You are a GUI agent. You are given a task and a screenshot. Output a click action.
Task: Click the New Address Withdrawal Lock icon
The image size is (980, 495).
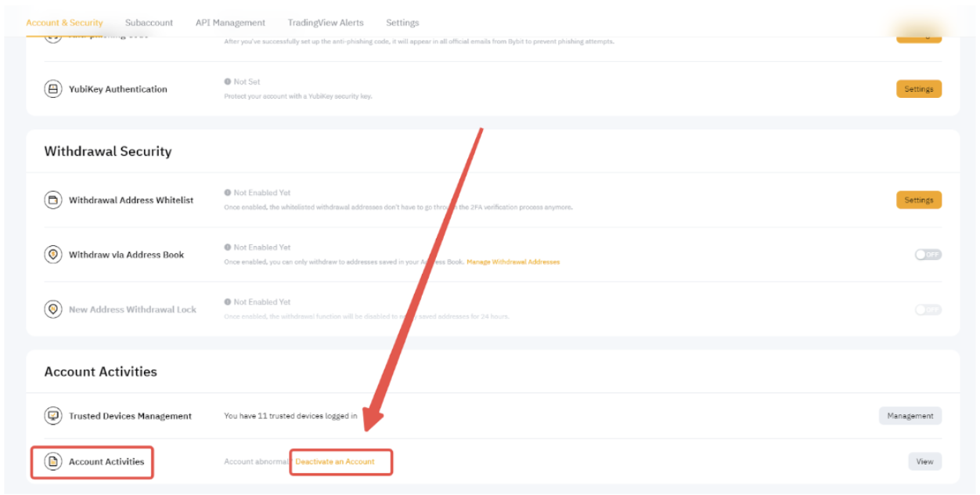tap(53, 309)
